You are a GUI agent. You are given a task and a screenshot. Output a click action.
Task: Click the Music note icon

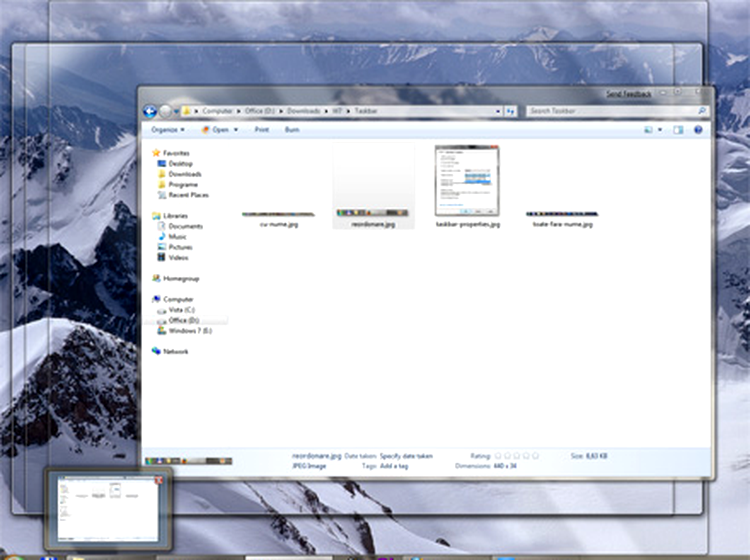coord(162,236)
